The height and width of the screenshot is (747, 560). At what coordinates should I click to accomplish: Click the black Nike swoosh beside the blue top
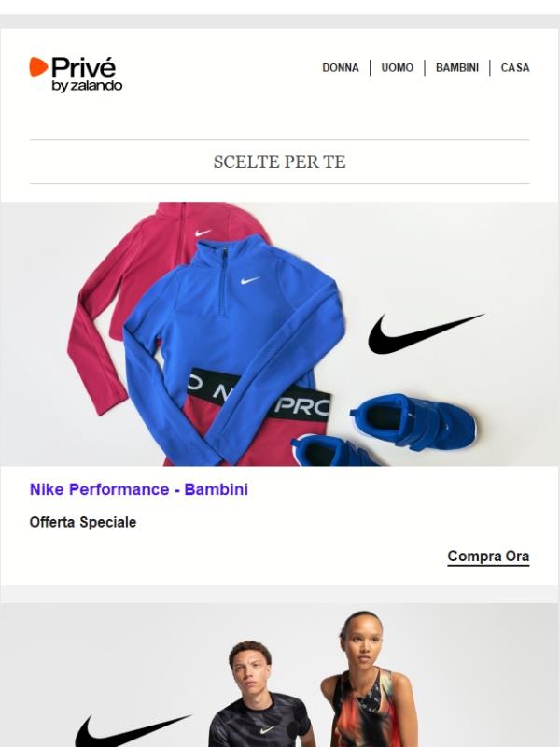[x=426, y=333]
